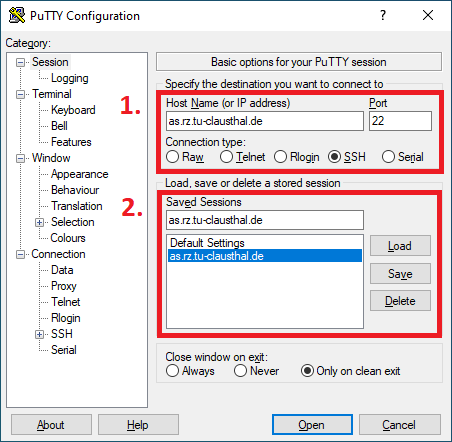The height and width of the screenshot is (442, 452).
Task: Collapse the Connection category node
Action: pos(21,254)
